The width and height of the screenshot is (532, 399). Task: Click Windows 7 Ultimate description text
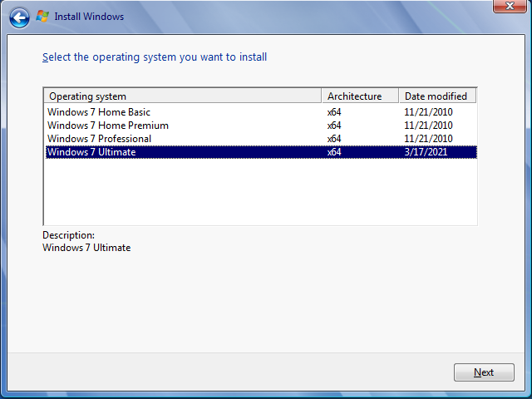coord(86,248)
